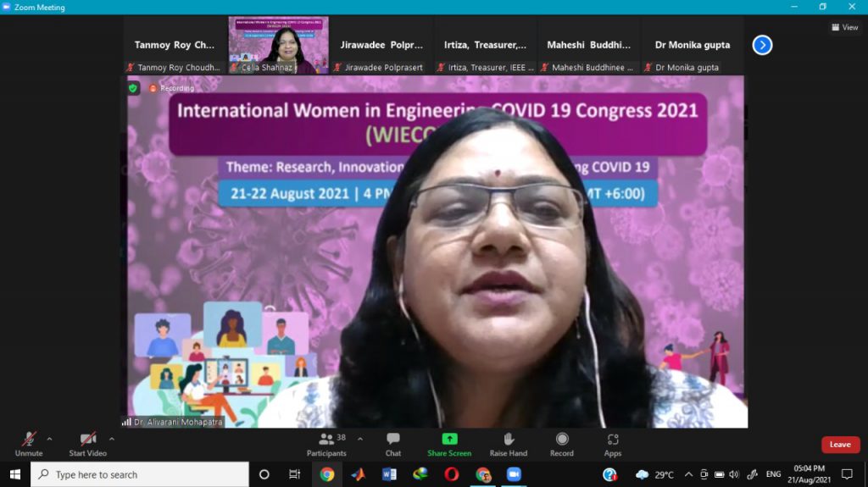Open Windows notification center
This screenshot has width=868, height=487.
coord(847,474)
